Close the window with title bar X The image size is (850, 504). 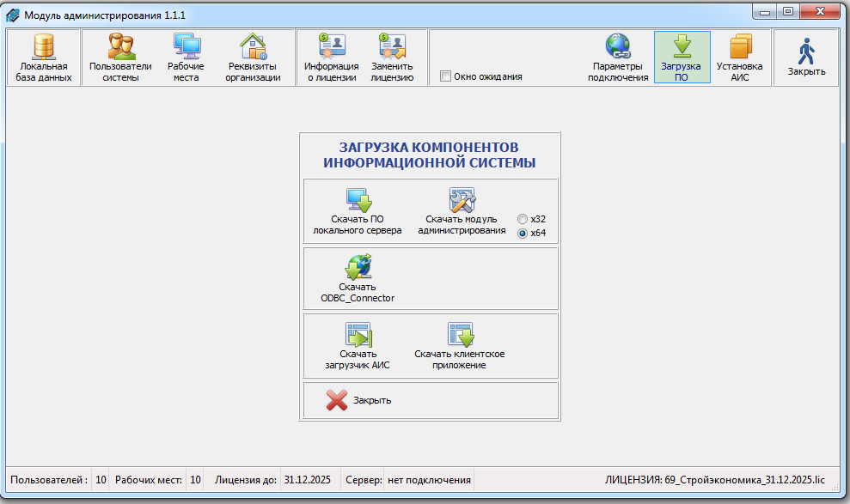(x=820, y=11)
